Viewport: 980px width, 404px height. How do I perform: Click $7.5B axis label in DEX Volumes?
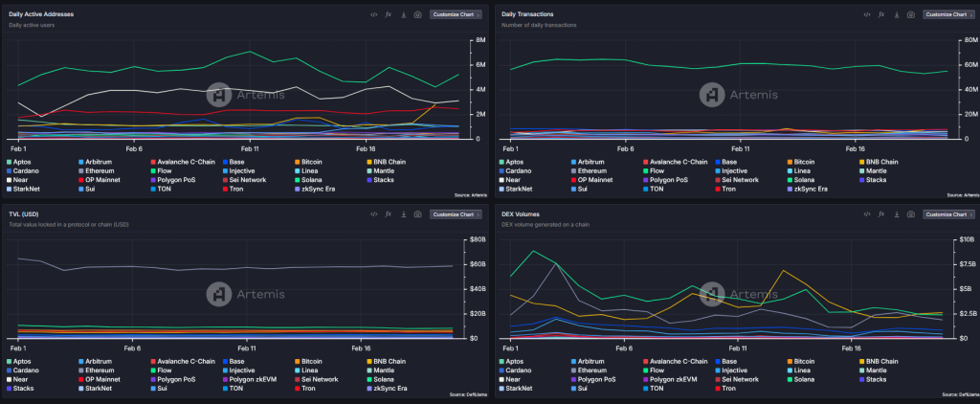coord(967,264)
